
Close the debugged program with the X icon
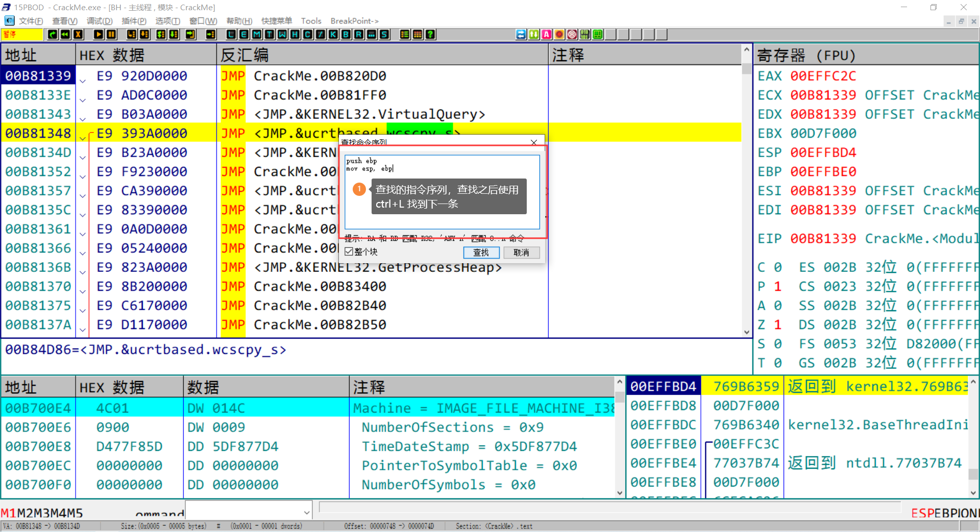pos(78,34)
